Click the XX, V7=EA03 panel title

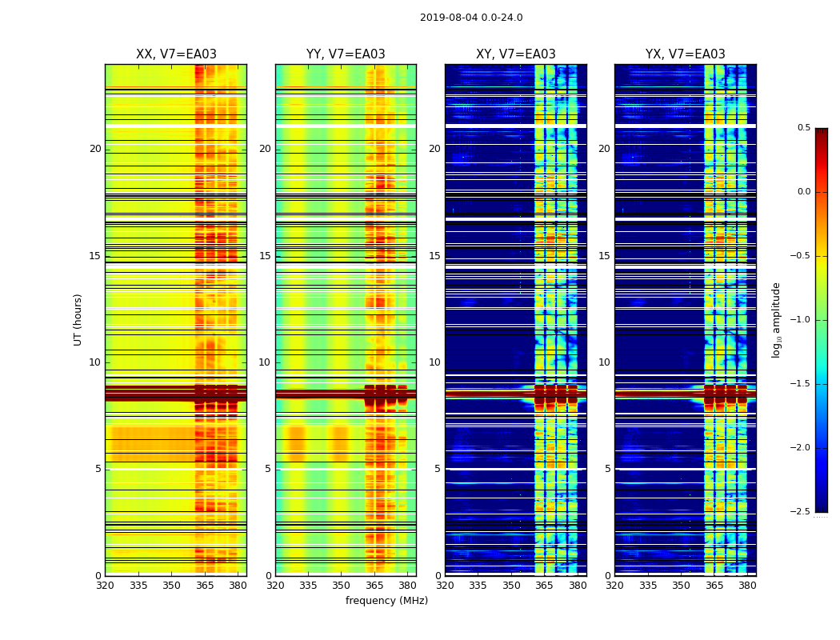point(176,54)
